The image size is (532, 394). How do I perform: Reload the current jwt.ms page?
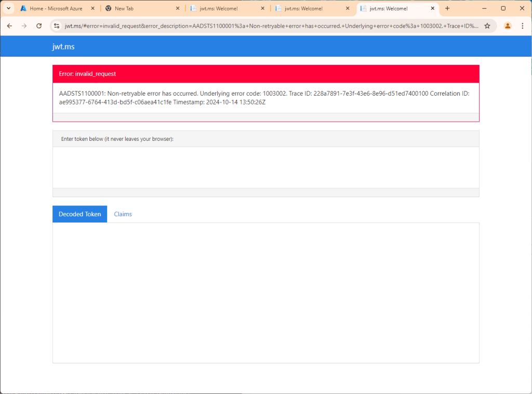click(39, 26)
